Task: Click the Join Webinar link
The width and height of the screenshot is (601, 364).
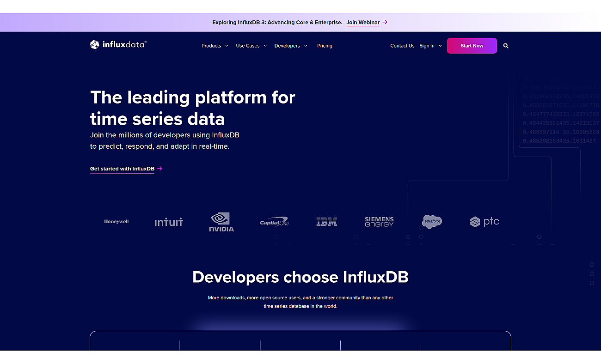Action: click(363, 22)
